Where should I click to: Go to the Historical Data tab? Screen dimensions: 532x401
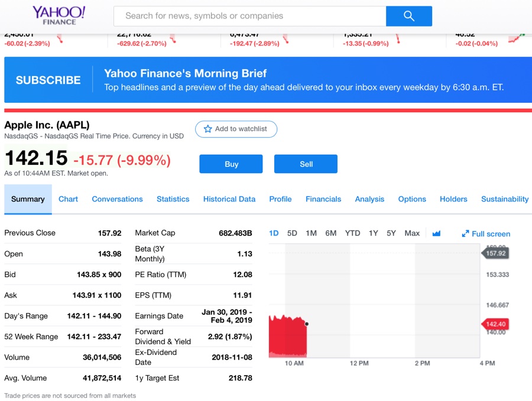point(229,199)
